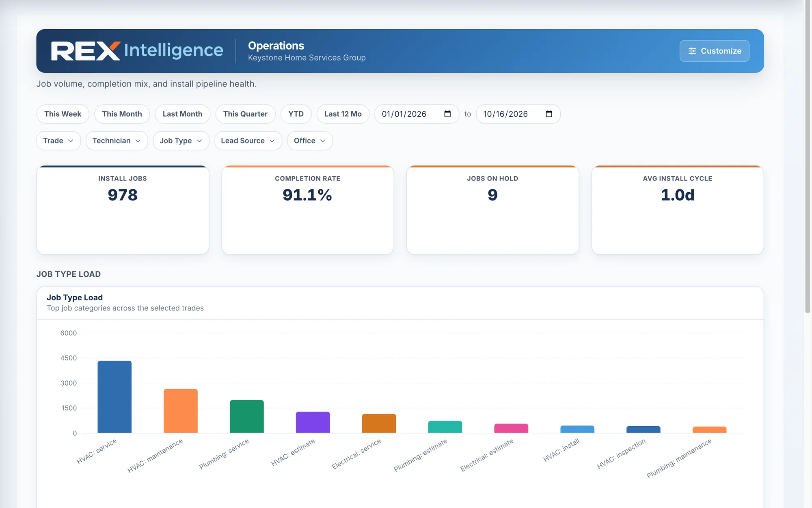Image resolution: width=812 pixels, height=508 pixels.
Task: Click the HVAC: service blue bar
Action: [114, 397]
